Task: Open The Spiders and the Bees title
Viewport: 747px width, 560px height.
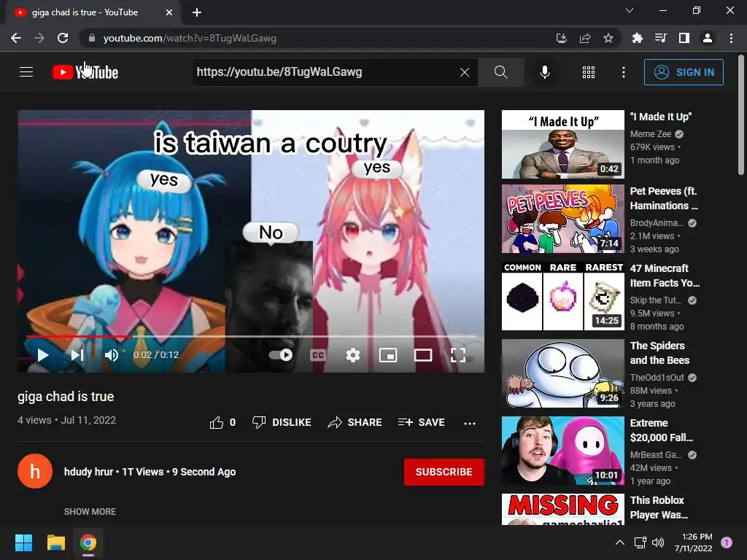Action: tap(659, 353)
